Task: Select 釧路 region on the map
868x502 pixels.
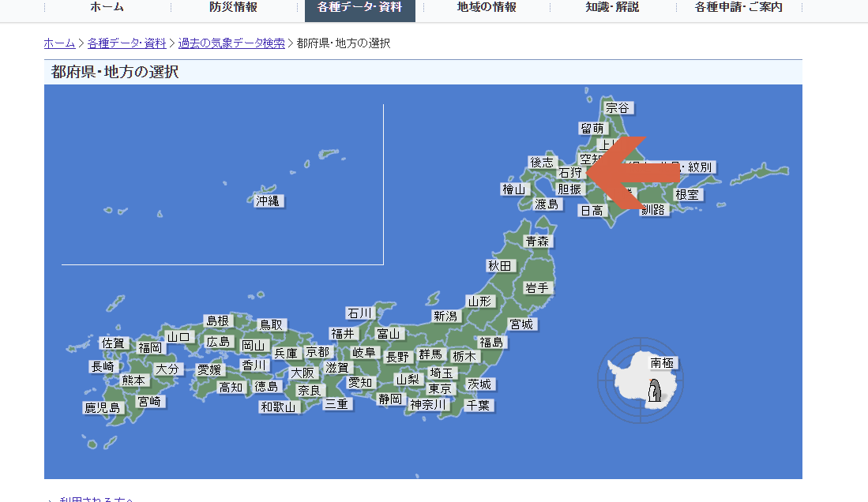Action: (x=653, y=210)
